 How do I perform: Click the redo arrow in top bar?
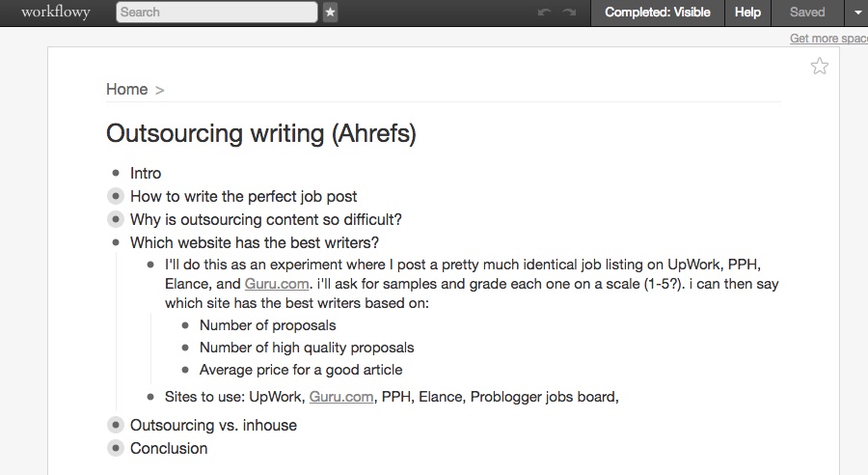[569, 13]
